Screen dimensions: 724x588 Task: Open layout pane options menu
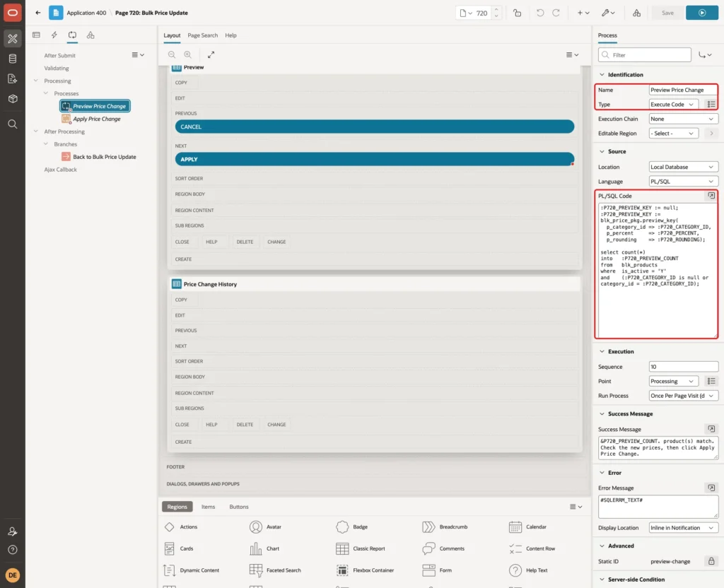pos(572,54)
